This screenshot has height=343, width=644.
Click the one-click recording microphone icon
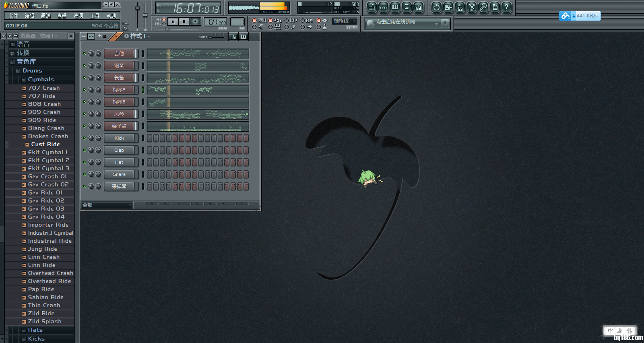[x=483, y=7]
